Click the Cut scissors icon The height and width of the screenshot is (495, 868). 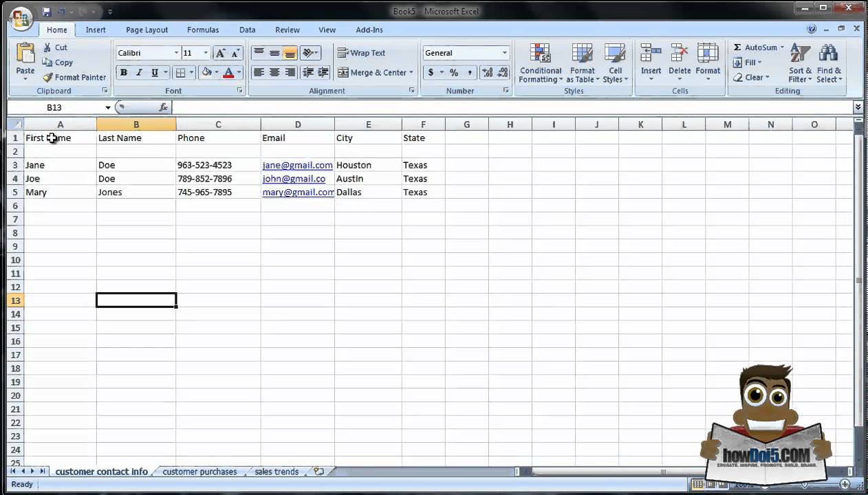(47, 47)
